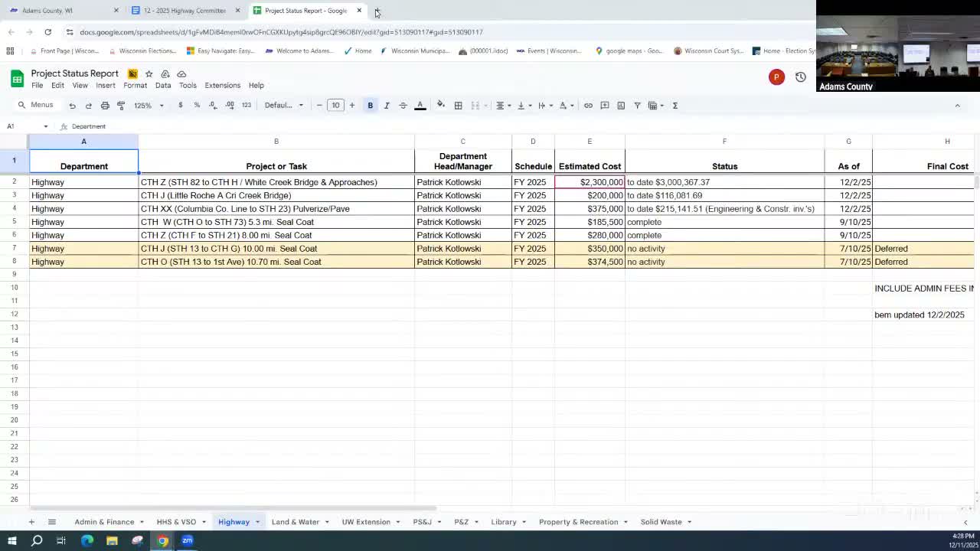
Task: Add a new sheet with the plus button
Action: tap(31, 522)
